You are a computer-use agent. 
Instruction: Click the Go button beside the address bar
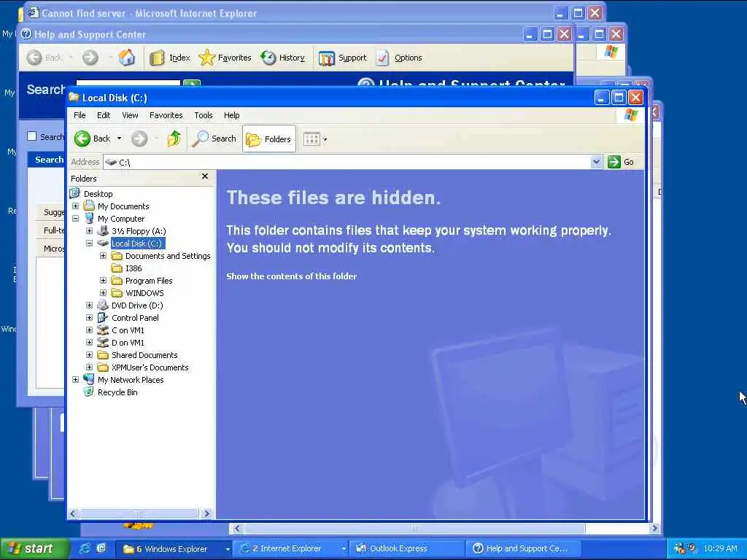pyautogui.click(x=621, y=162)
